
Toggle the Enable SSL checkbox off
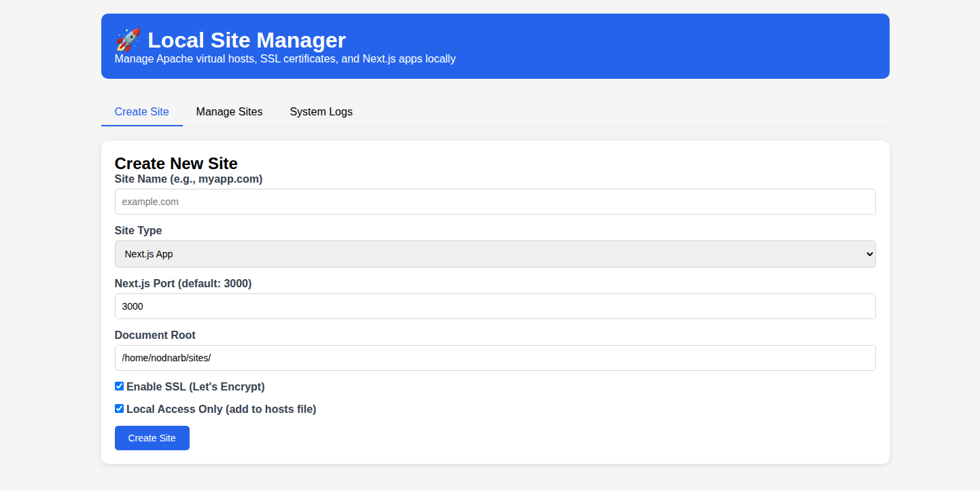tap(119, 386)
